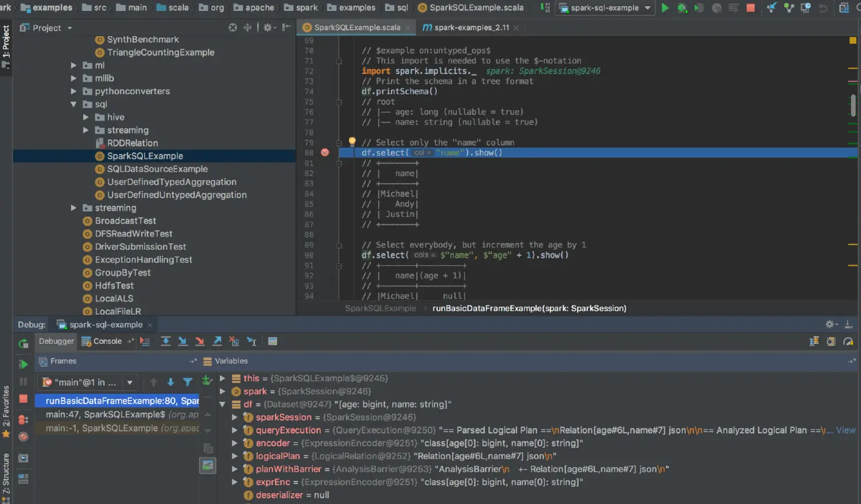Viewport: 861px width, 504px height.
Task: Expand the 'this' variable node
Action: pos(222,378)
